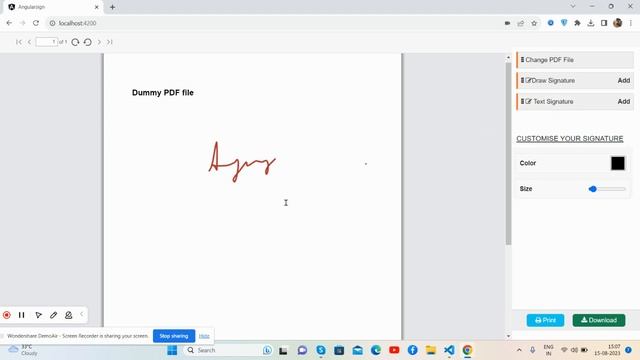
Task: Stop the DemoAir screen recording
Action: 7,315
